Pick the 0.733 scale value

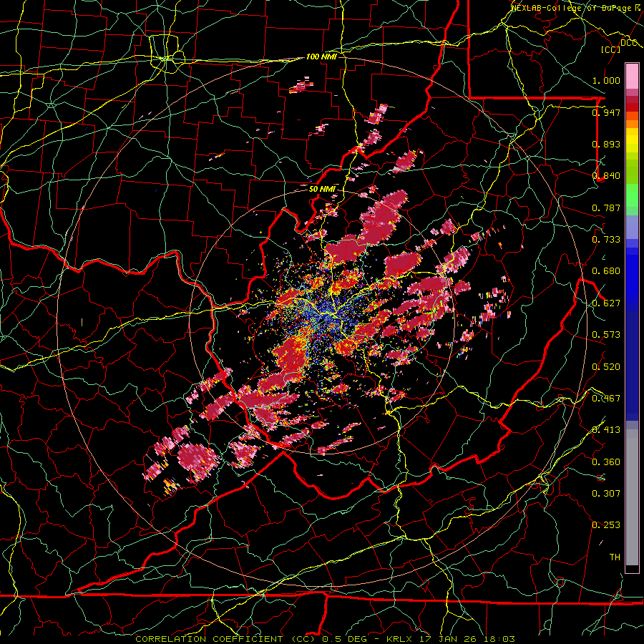tap(606, 240)
